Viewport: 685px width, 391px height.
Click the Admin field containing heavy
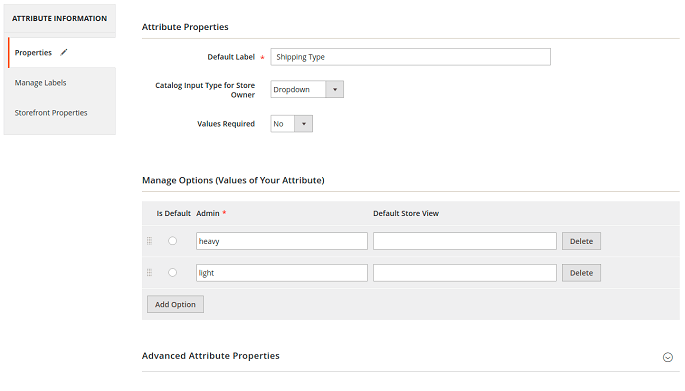pyautogui.click(x=282, y=241)
